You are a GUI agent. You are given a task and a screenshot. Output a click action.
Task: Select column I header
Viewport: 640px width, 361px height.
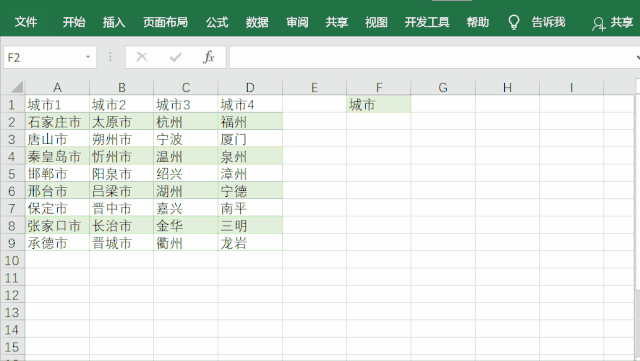pos(571,87)
